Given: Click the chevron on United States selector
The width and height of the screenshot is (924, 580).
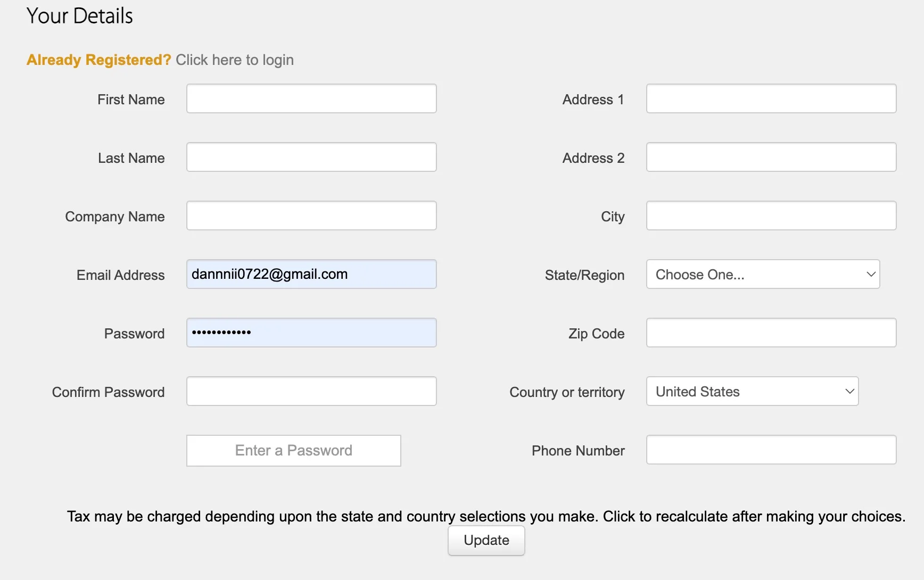Looking at the screenshot, I should [x=849, y=391].
